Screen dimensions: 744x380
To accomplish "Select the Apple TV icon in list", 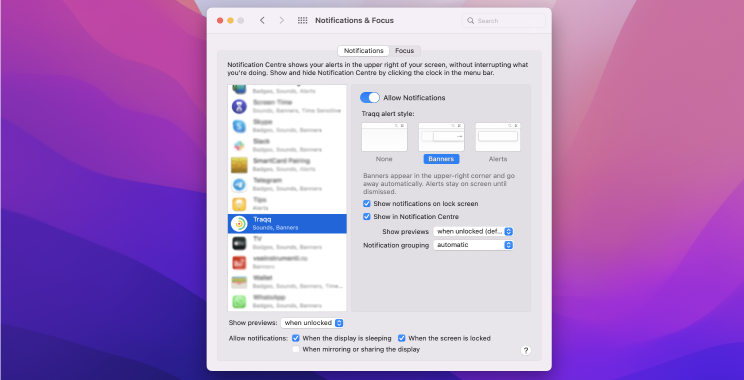I will pos(239,243).
